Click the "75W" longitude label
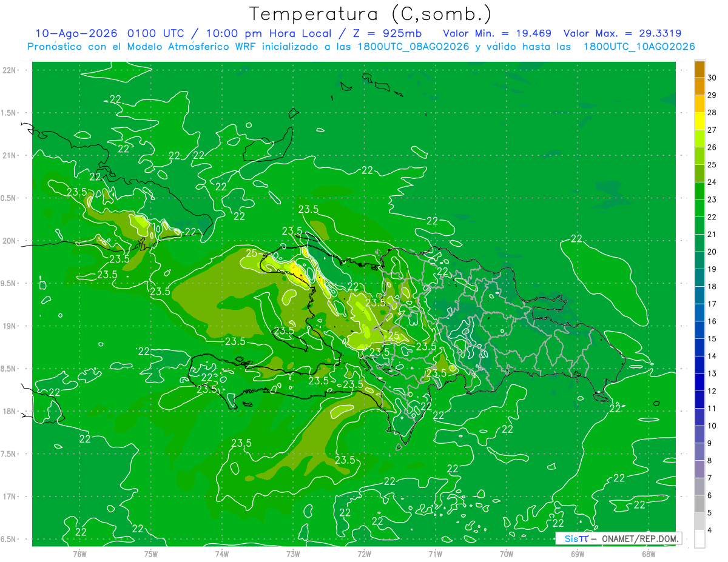The width and height of the screenshot is (728, 562). pos(151,554)
